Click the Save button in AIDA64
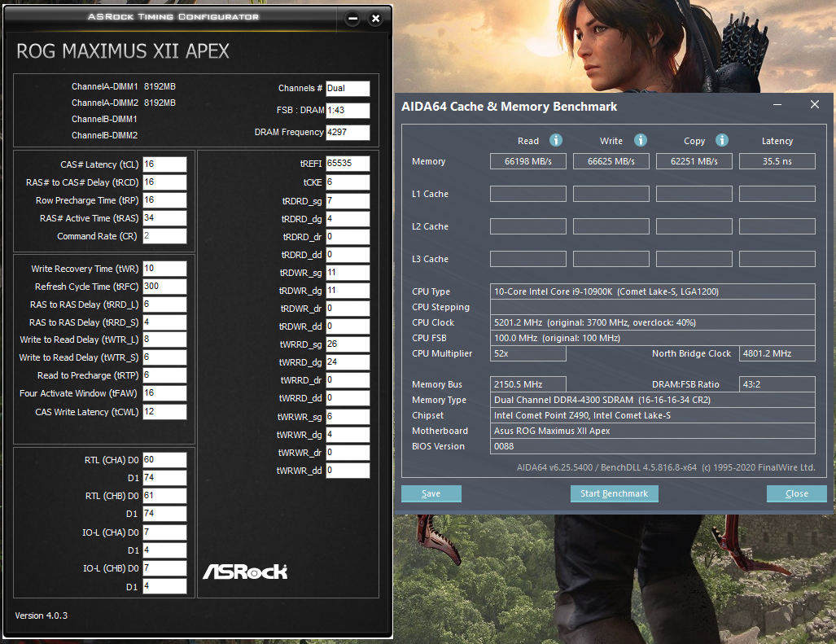836x644 pixels. (431, 493)
